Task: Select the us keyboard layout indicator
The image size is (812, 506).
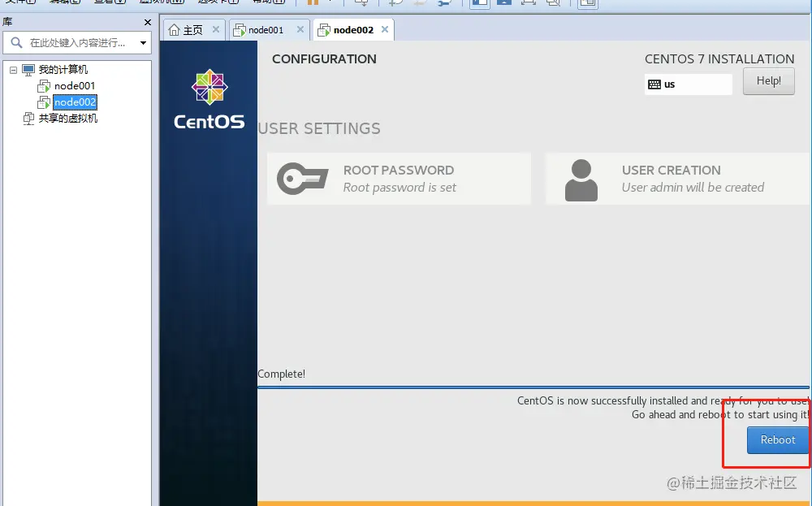Action: pos(689,84)
